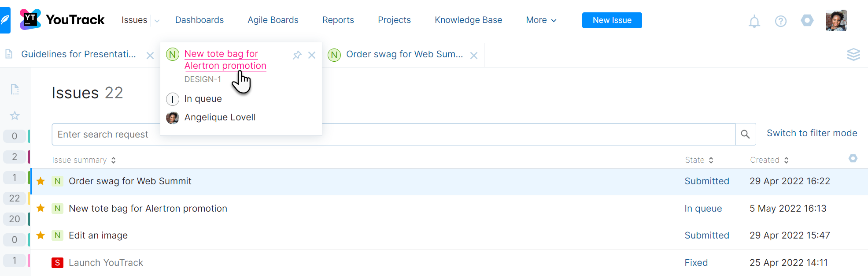Click the New Issue button
The width and height of the screenshot is (868, 276).
tap(612, 20)
